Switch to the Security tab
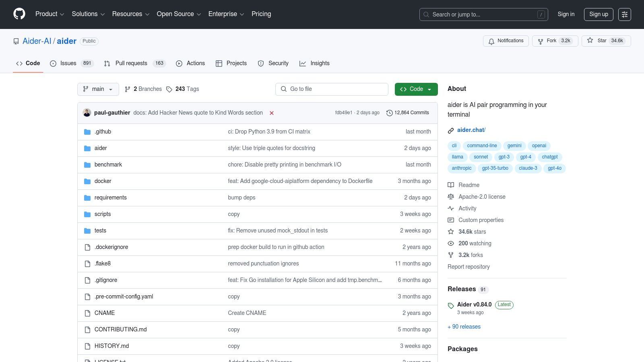Screen dimensions: 644x362 pos(273,64)
